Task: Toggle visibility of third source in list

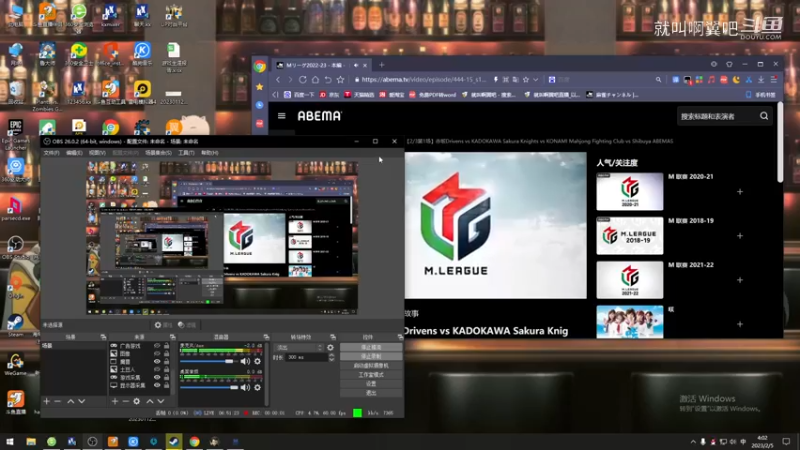Action: [157, 361]
